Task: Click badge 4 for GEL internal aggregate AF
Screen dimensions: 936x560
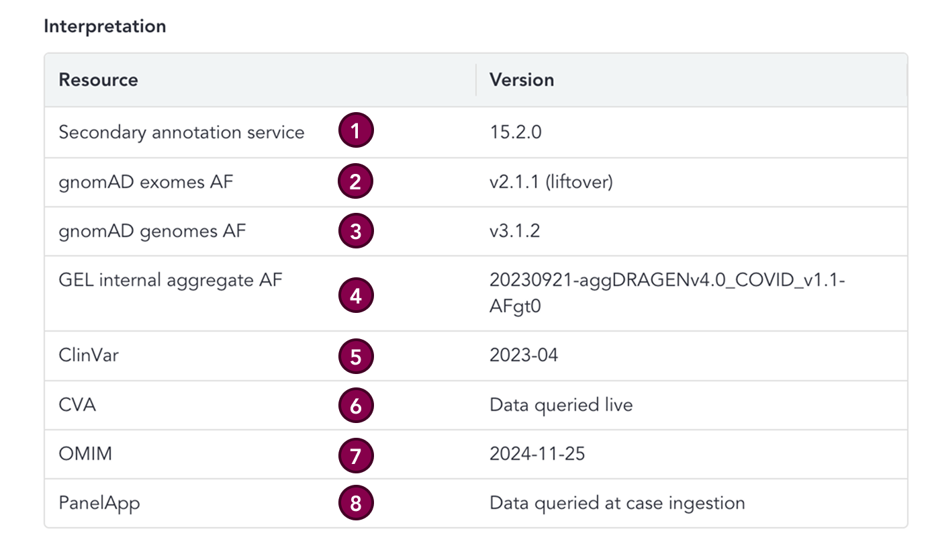Action: coord(355,295)
